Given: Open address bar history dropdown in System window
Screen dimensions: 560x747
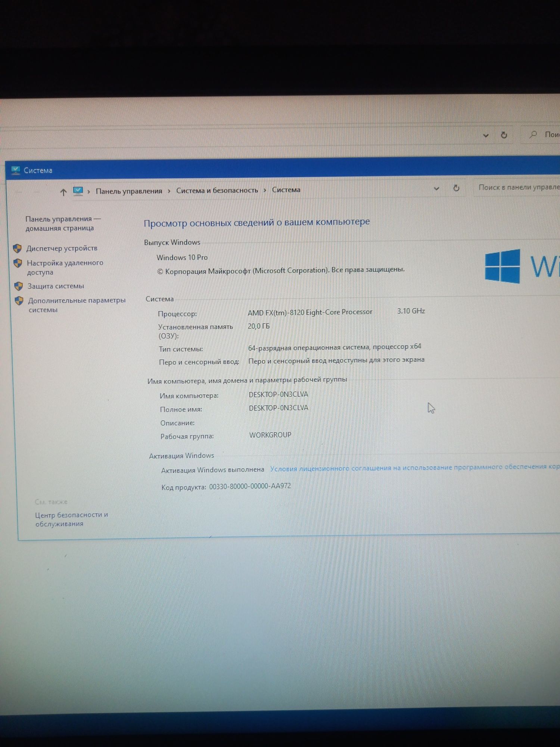Looking at the screenshot, I should pyautogui.click(x=436, y=189).
